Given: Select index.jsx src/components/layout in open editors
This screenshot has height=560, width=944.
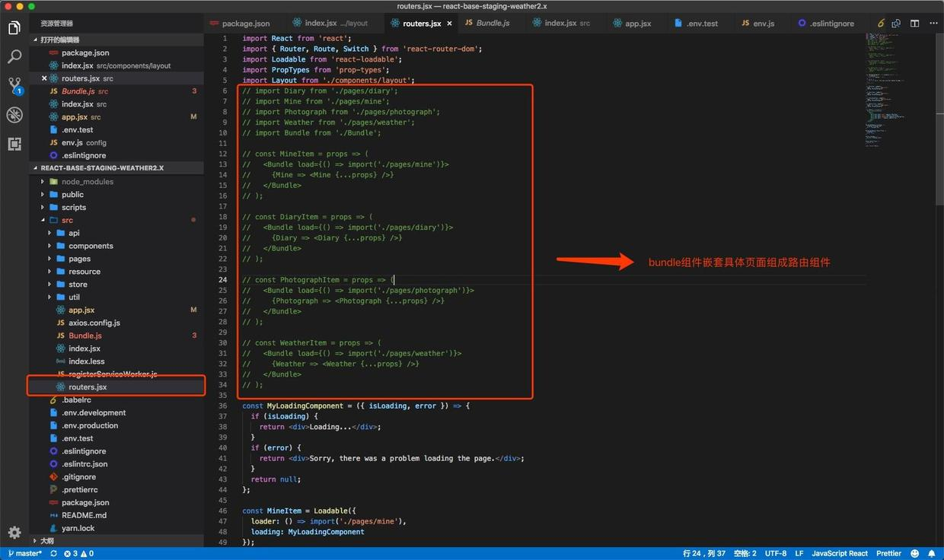Looking at the screenshot, I should [x=116, y=66].
